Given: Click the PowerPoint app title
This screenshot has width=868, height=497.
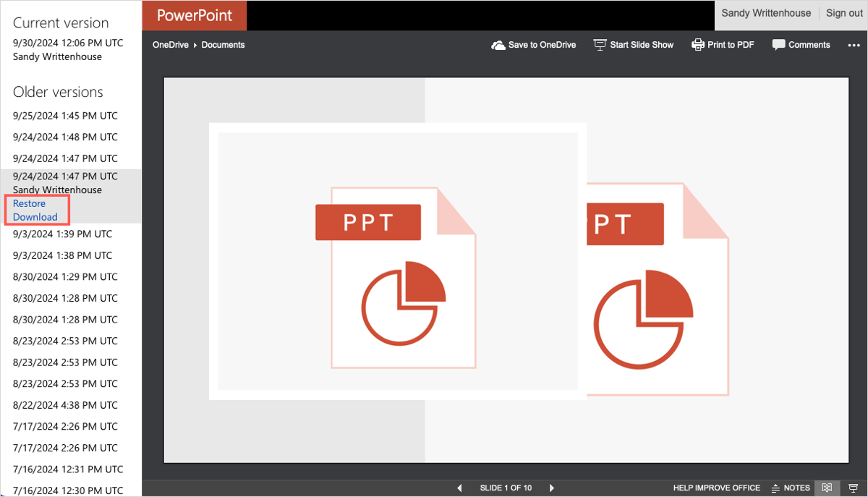Looking at the screenshot, I should (193, 15).
